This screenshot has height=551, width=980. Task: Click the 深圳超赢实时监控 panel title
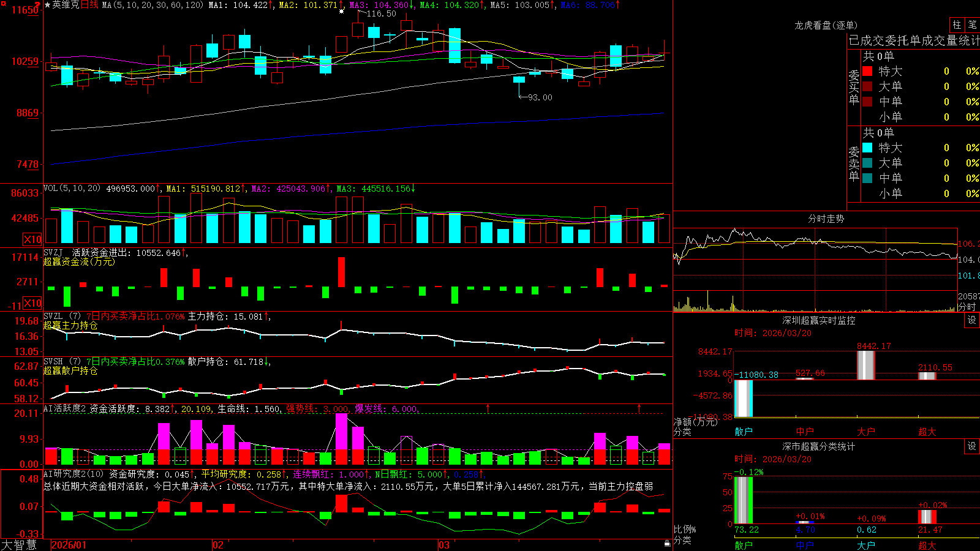click(x=819, y=320)
